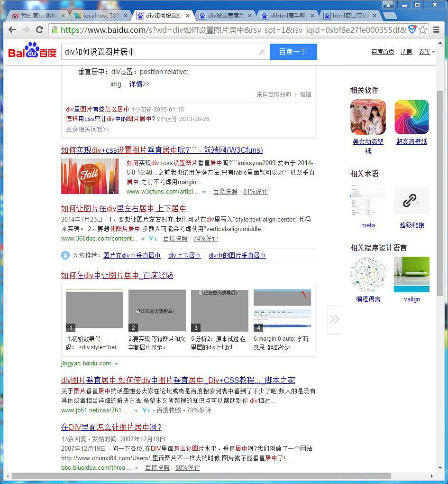
Task: Click the vertical scrollbar thumb
Action: [x=440, y=194]
